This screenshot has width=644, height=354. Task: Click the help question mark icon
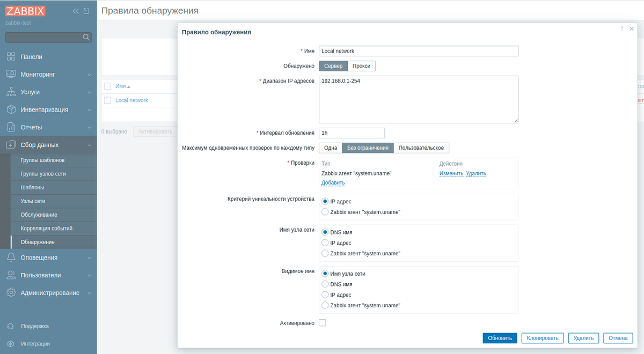click(622, 28)
